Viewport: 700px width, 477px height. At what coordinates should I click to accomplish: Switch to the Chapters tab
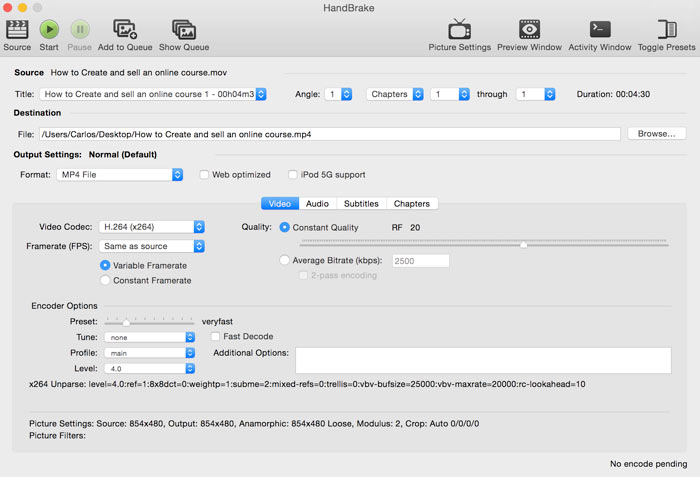click(x=412, y=204)
